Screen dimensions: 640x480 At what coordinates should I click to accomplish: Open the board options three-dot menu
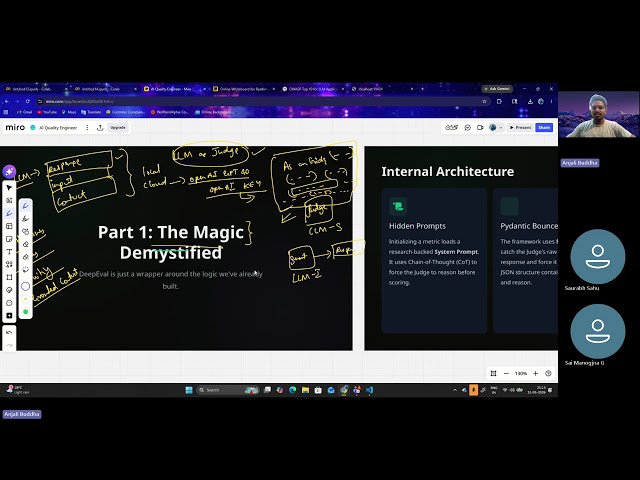tap(87, 128)
